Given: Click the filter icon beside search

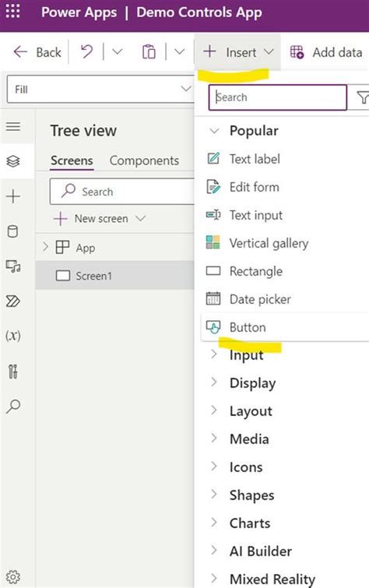Looking at the screenshot, I should [362, 97].
